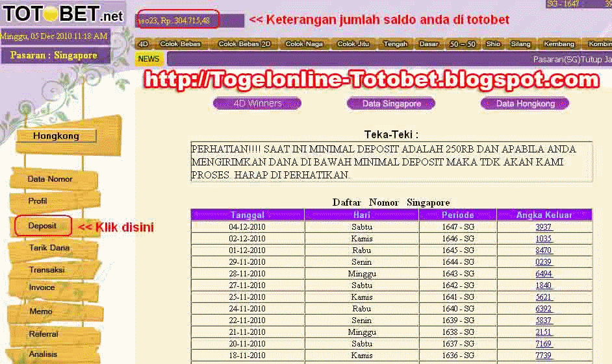Open the 4D Winners button

click(257, 103)
